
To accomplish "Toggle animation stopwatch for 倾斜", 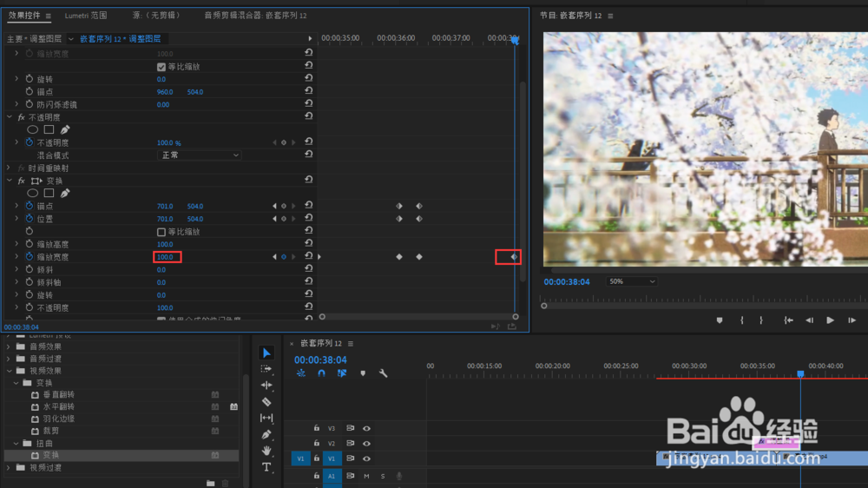I will [x=30, y=269].
